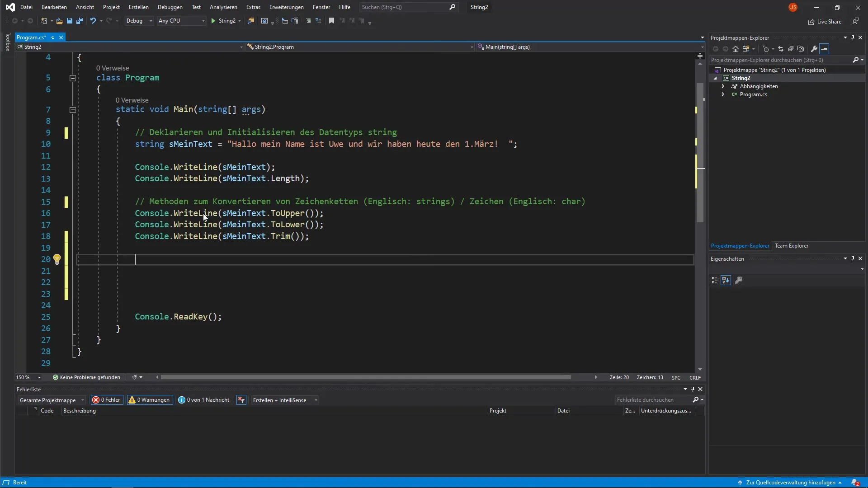Focus the Suchen (Strg+Q) search box
The width and height of the screenshot is (868, 488).
click(x=409, y=7)
